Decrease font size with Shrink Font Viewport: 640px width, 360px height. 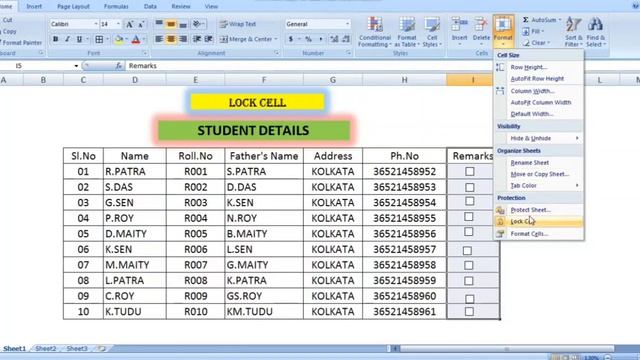coord(141,24)
